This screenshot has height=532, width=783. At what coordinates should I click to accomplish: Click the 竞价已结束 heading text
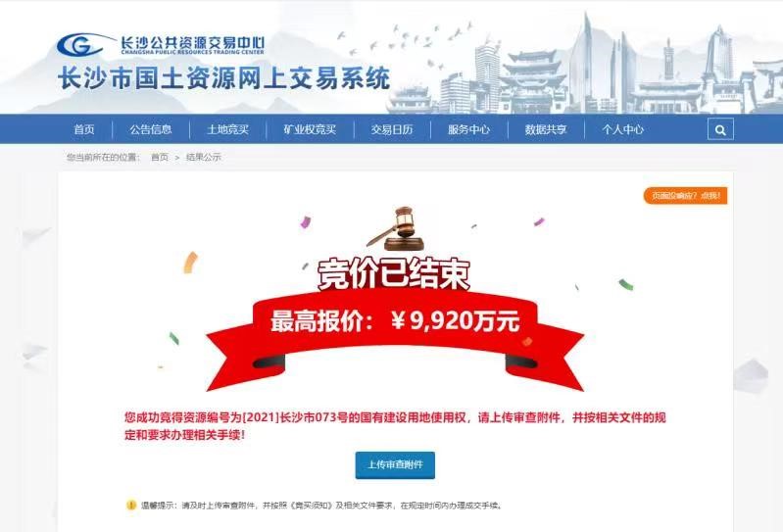[x=394, y=274]
